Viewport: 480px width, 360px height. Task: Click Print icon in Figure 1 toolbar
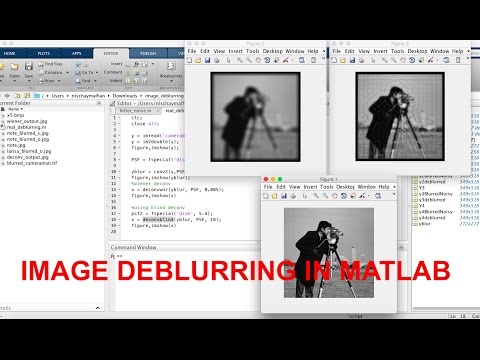click(293, 196)
